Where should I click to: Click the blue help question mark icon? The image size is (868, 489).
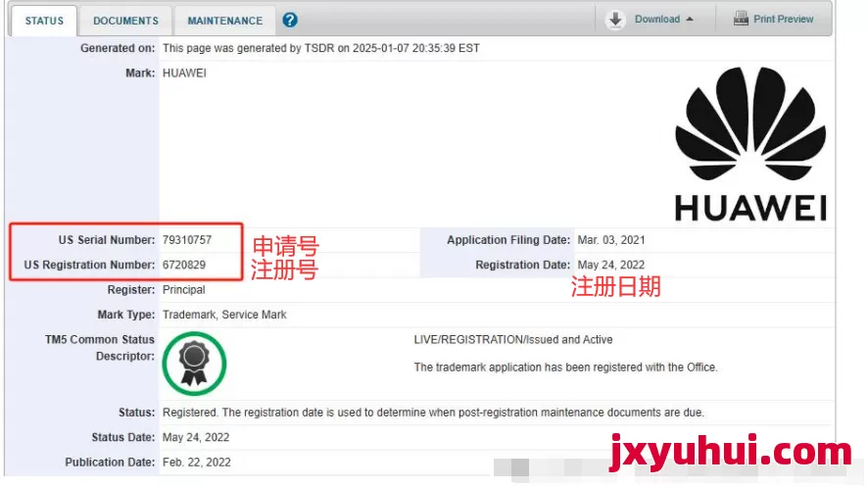(290, 20)
